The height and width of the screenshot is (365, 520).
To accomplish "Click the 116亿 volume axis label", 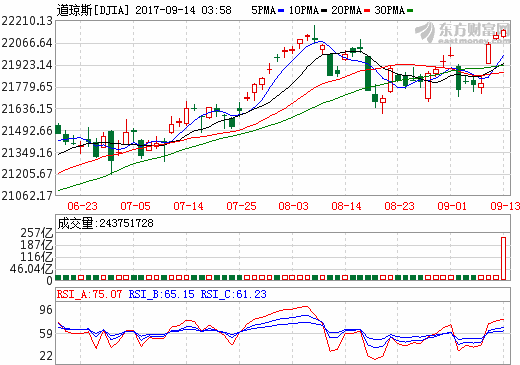I will click(37, 257).
